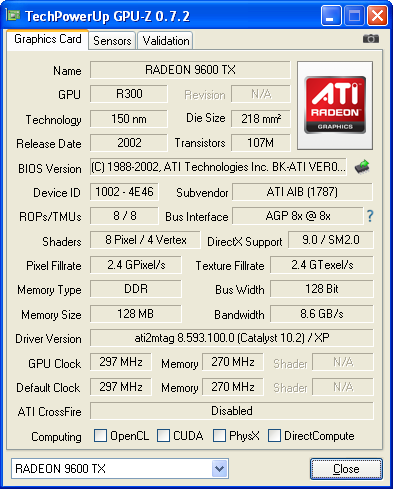Take a screenshot using the camera icon

[371, 39]
